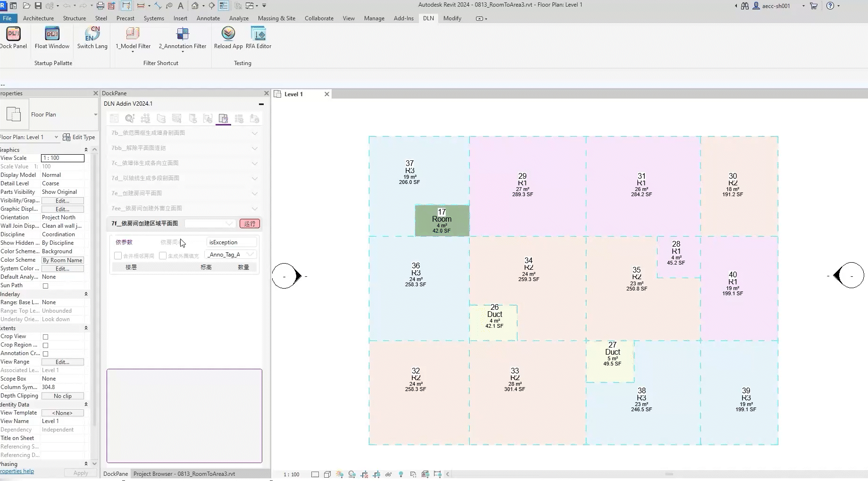Expand 7c section chevron

coord(255,163)
